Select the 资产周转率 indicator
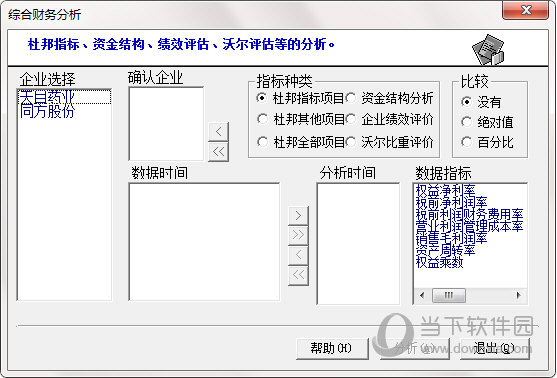Viewport: 557px width, 378px height. click(445, 250)
